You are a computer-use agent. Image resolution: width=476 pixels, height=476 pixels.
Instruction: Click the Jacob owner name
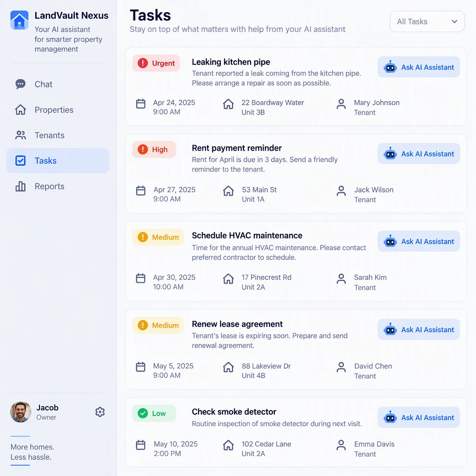click(47, 408)
